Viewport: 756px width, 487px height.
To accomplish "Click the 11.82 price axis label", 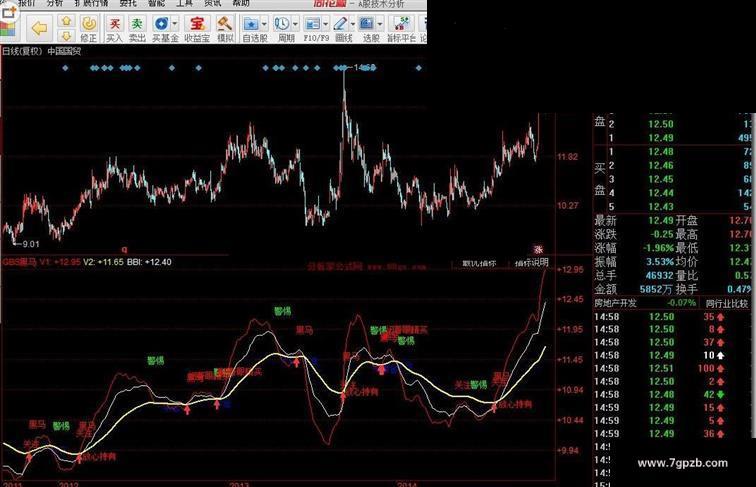I will 567,157.
